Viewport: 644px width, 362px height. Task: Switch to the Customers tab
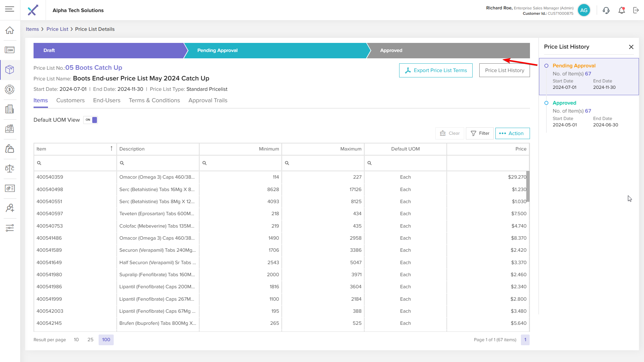(70, 101)
